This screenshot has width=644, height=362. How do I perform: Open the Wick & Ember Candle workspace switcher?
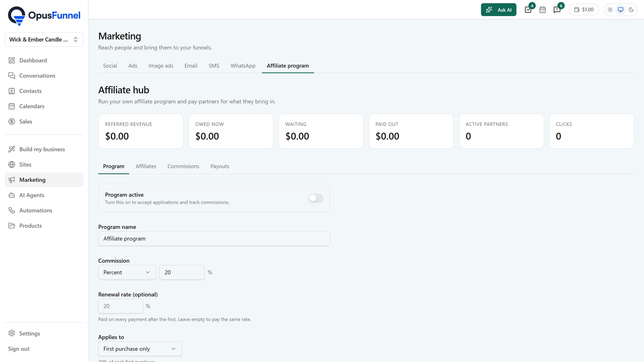pyautogui.click(x=44, y=40)
